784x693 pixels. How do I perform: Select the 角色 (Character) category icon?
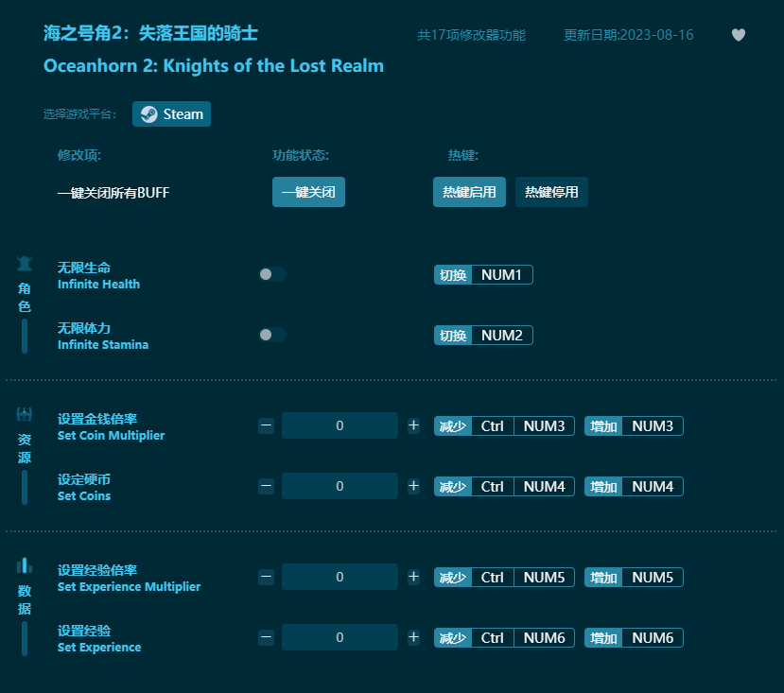point(24,265)
